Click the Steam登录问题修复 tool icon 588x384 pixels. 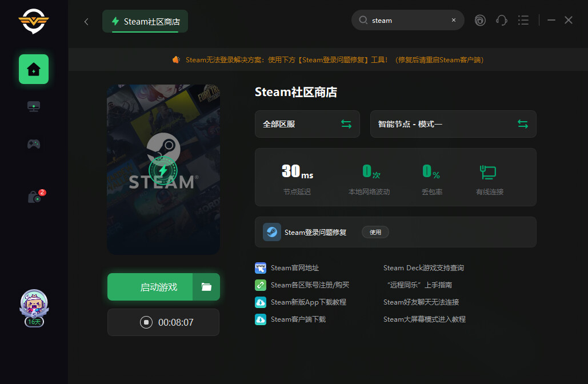[x=272, y=232]
